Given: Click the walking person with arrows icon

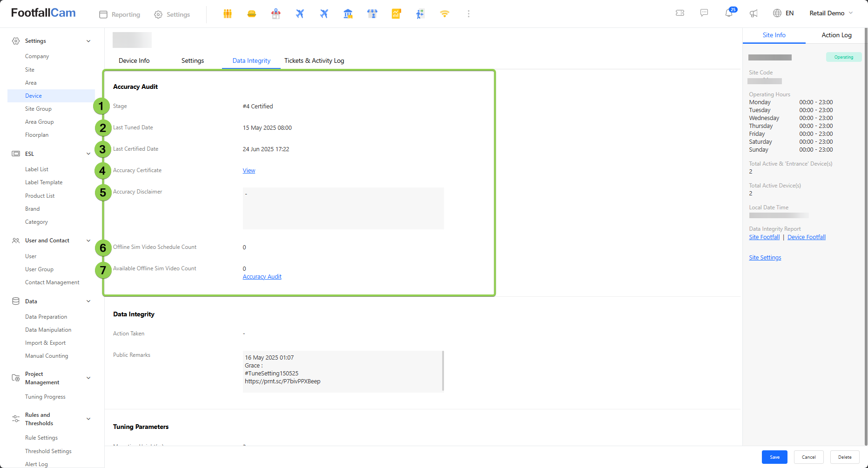Looking at the screenshot, I should coord(420,14).
